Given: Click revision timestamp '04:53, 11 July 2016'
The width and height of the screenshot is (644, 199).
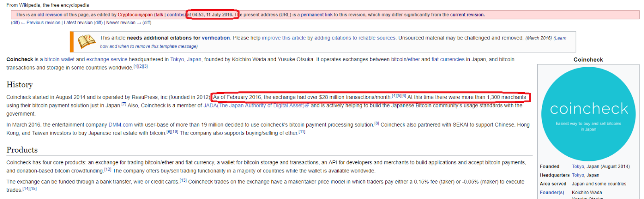Looking at the screenshot, I should tap(213, 15).
